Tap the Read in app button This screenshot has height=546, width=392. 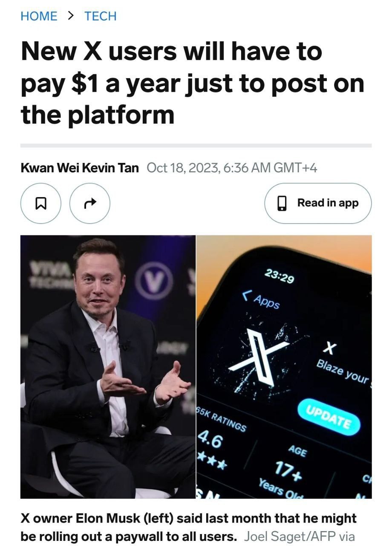(318, 203)
